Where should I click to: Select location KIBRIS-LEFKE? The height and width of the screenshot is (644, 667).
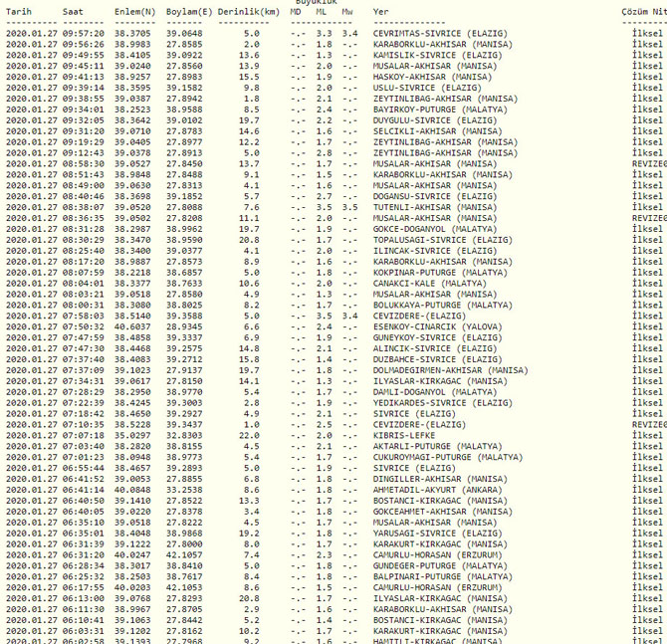pyautogui.click(x=404, y=436)
